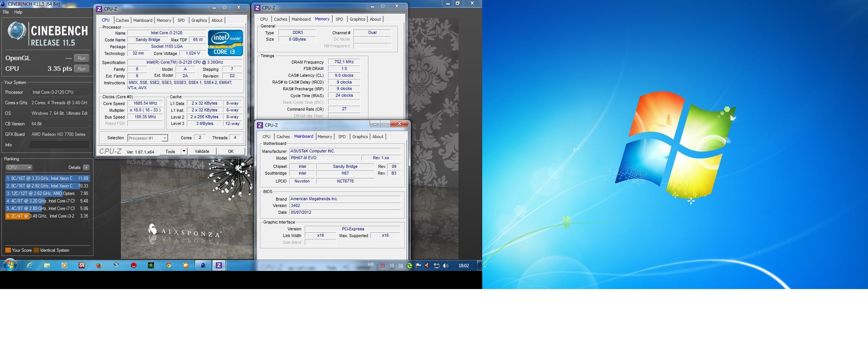This screenshot has height=347, width=868.
Task: Click the green sync tray icon
Action: pos(410,266)
